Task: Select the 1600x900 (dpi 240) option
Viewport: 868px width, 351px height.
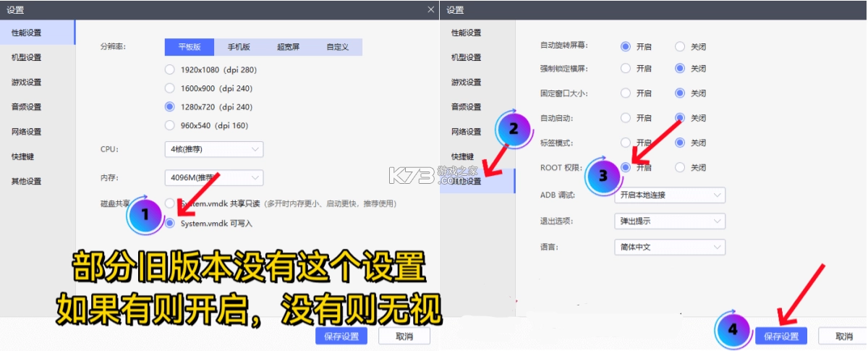Action: [x=170, y=88]
